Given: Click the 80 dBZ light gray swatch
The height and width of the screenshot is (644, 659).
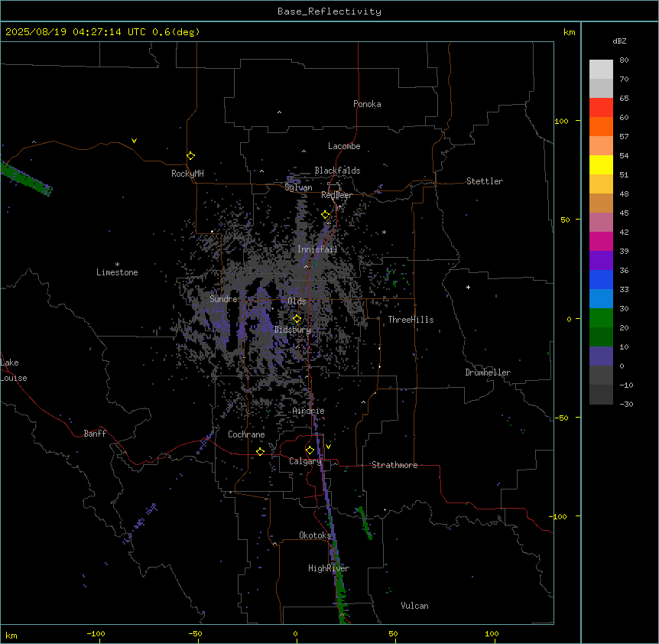Looking at the screenshot, I should tap(601, 70).
